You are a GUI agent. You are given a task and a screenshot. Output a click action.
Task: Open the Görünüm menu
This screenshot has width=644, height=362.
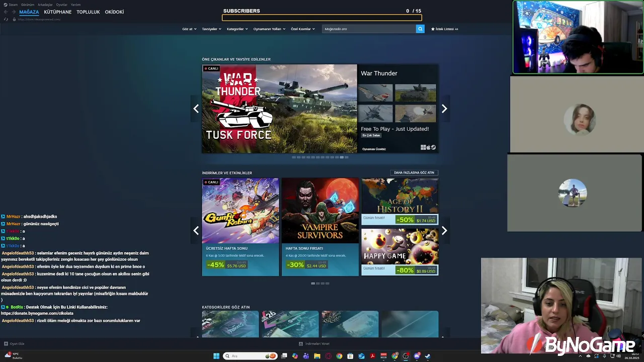coord(28,5)
